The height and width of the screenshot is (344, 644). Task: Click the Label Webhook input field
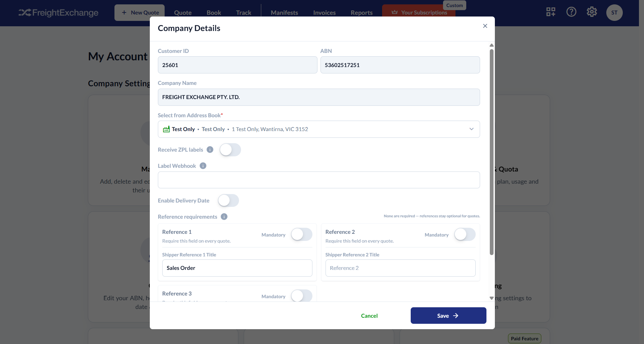tap(319, 180)
